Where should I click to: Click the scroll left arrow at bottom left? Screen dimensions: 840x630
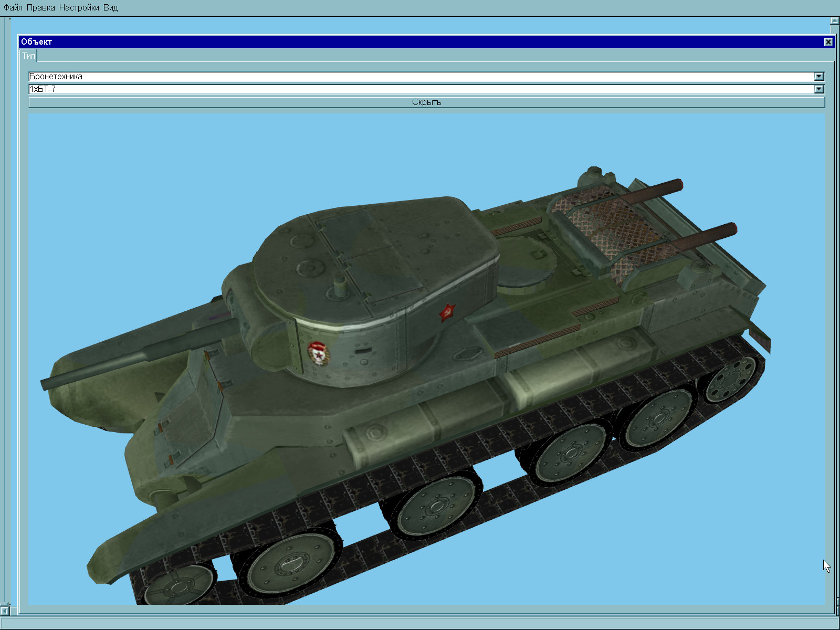pos(4,611)
